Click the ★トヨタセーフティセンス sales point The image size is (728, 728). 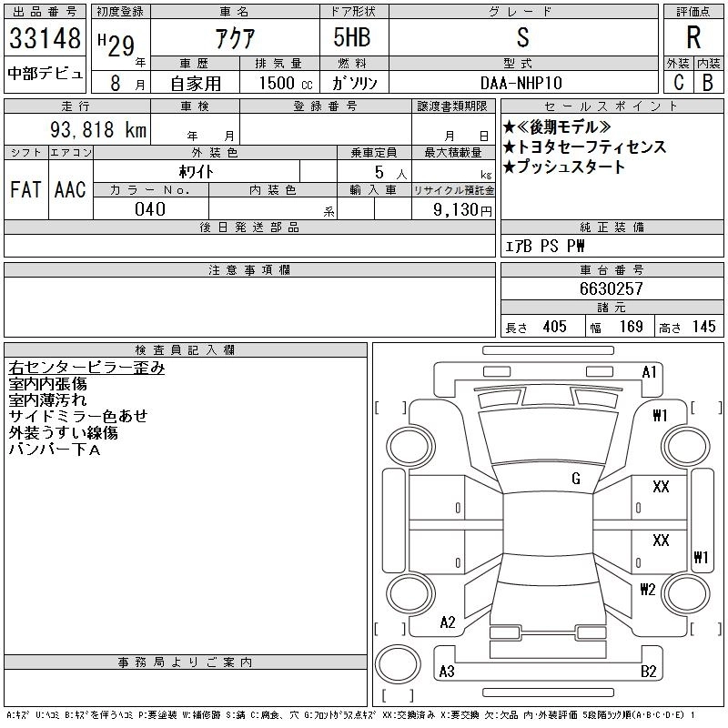[x=584, y=147]
